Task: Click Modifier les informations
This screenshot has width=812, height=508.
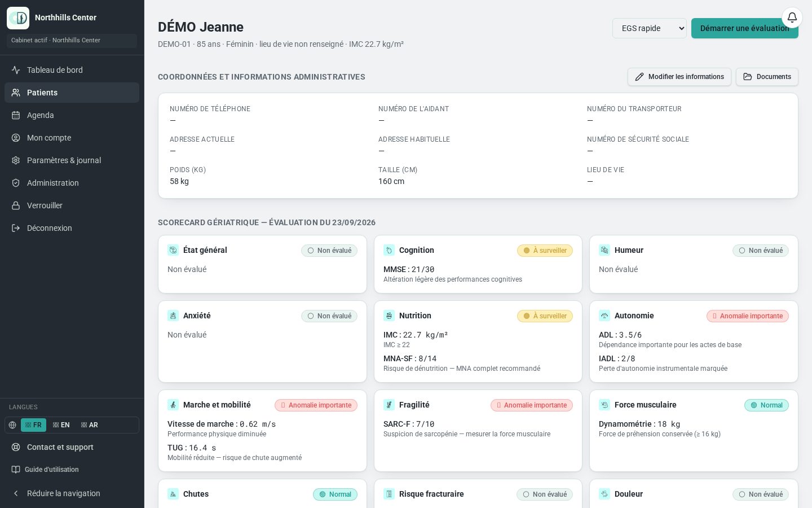Action: click(x=679, y=77)
